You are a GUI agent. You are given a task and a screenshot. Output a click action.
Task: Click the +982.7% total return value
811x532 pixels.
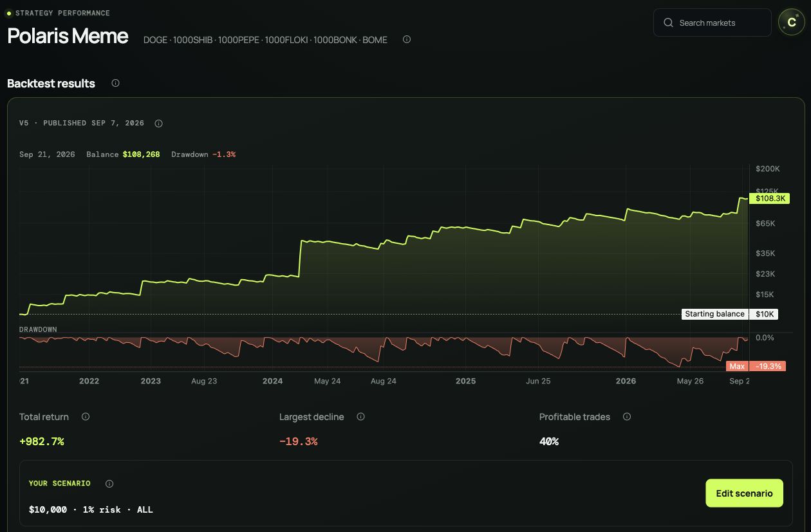click(x=42, y=441)
